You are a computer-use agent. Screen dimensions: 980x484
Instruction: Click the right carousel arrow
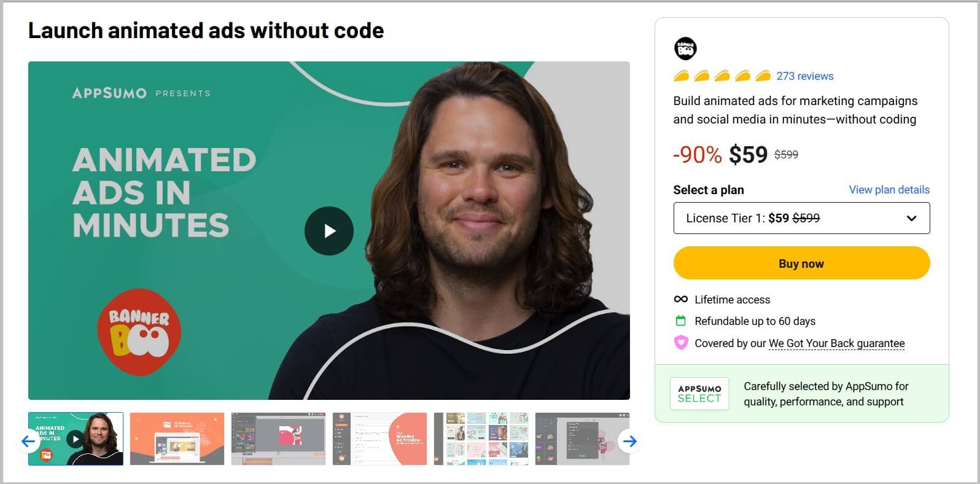click(x=630, y=441)
